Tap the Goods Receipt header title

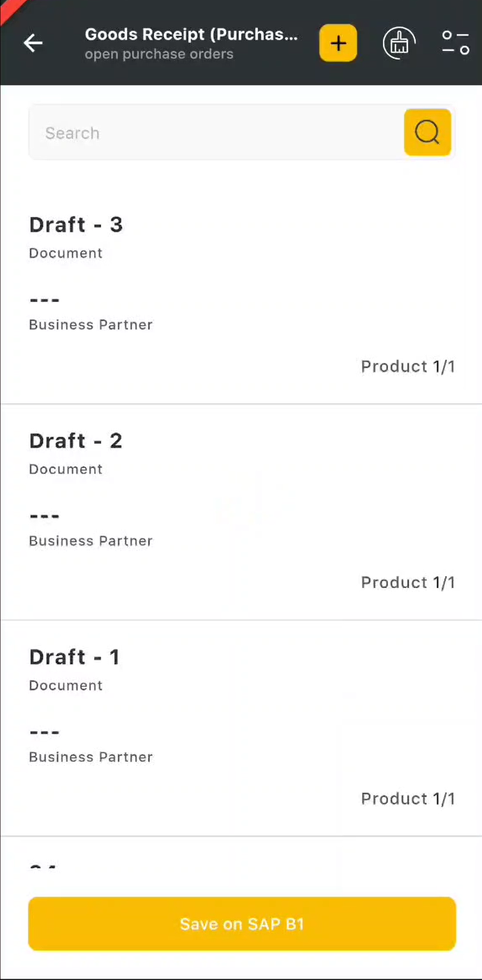coord(191,34)
